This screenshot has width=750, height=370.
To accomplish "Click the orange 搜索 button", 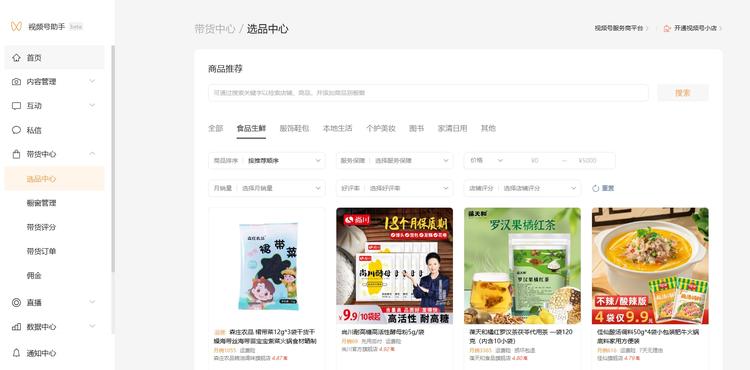I will point(683,93).
